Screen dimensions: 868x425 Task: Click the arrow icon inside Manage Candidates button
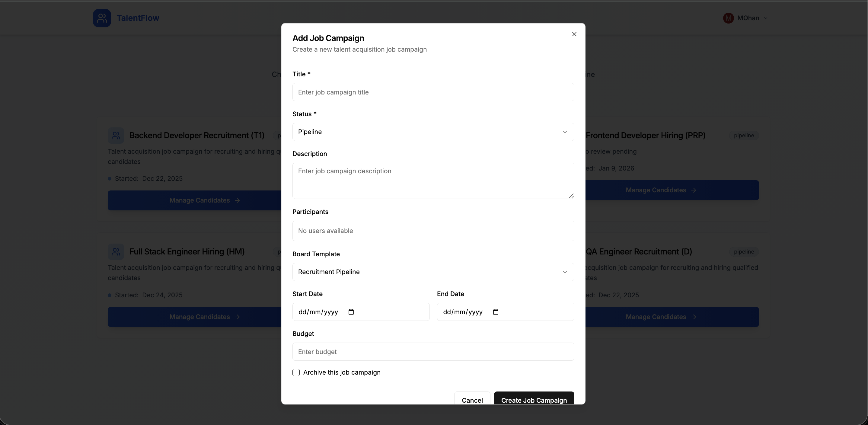coord(238,200)
